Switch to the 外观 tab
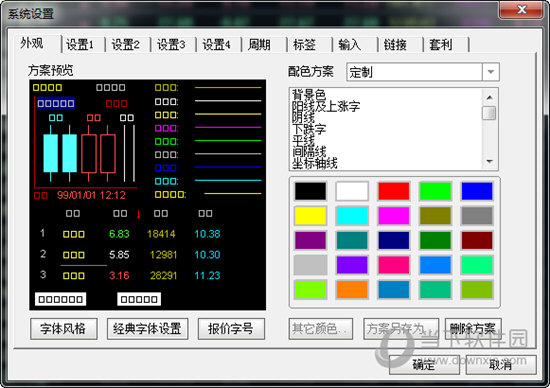The width and height of the screenshot is (550, 388). 33,44
